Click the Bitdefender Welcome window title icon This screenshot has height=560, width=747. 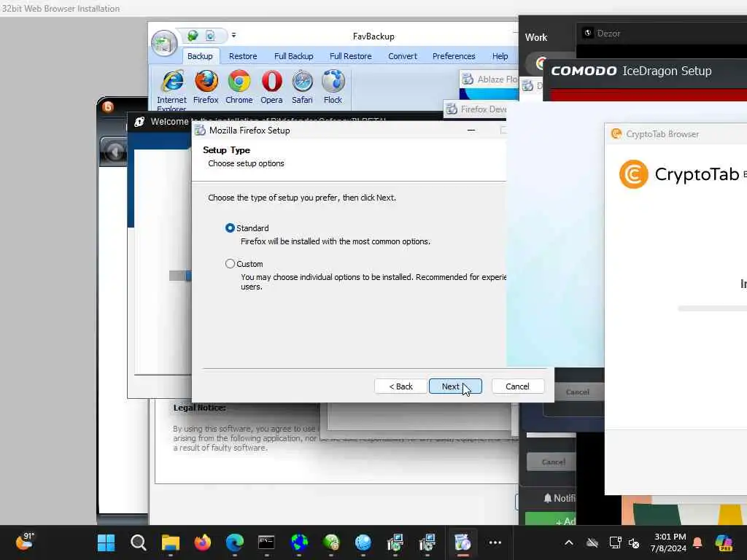coord(139,122)
